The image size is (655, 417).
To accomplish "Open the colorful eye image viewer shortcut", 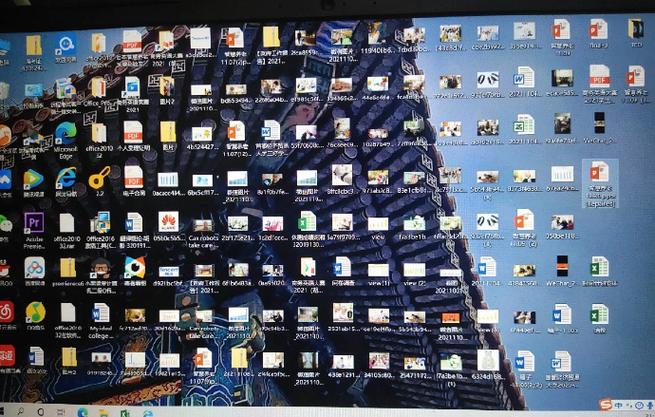I will [x=135, y=267].
